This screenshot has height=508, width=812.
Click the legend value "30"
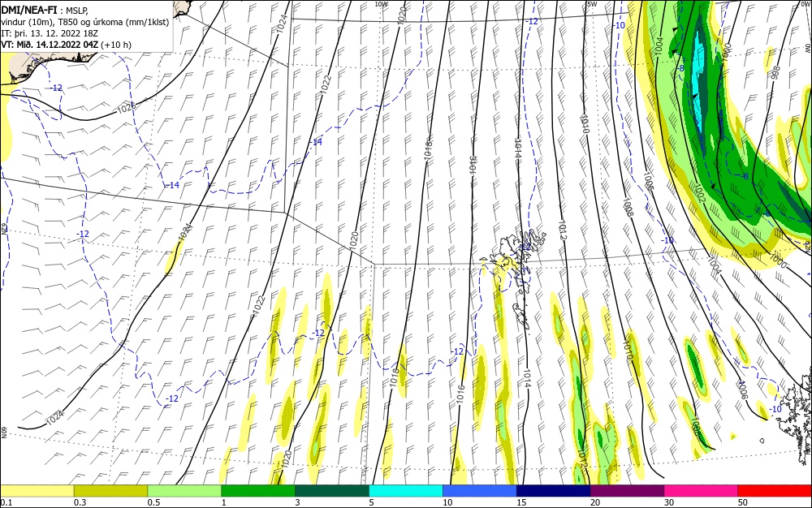click(669, 502)
